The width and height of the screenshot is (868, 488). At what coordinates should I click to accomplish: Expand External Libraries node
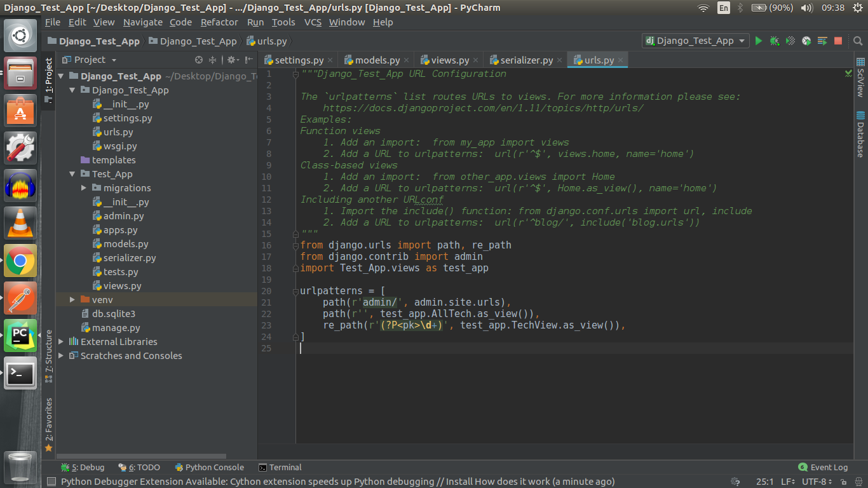coord(62,342)
